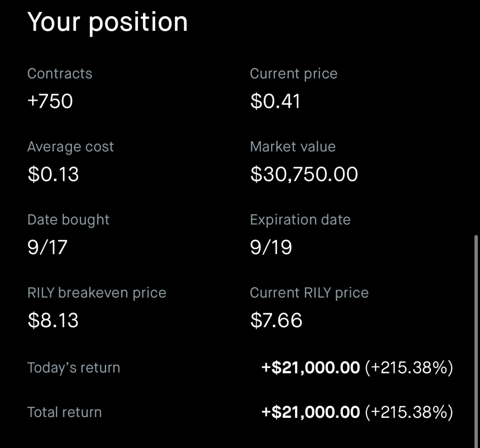Tap the RILY breakeven price label

pyautogui.click(x=96, y=293)
